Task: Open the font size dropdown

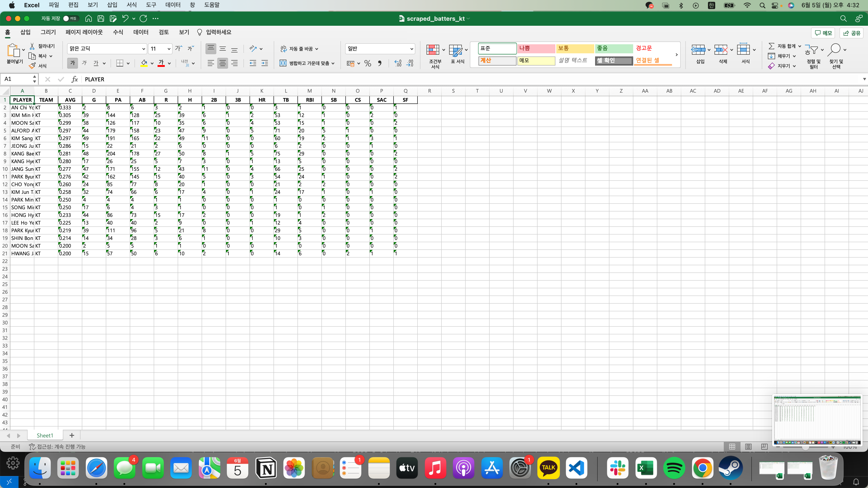Action: tap(169, 49)
